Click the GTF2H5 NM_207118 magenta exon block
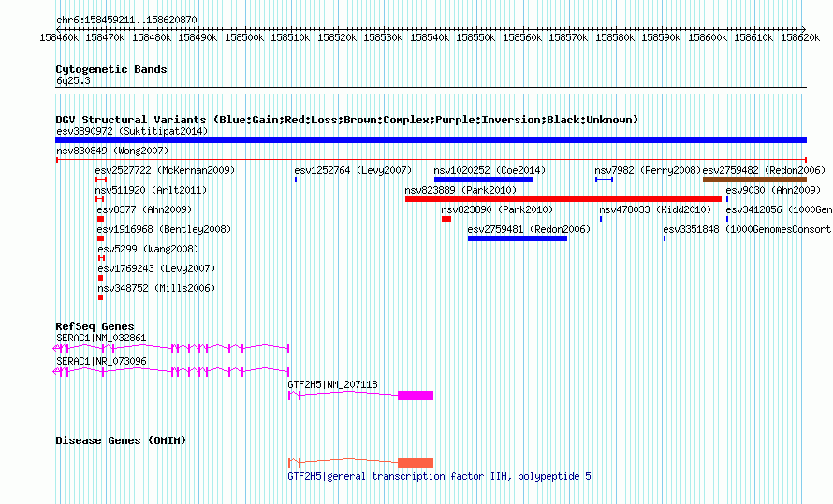This screenshot has width=833, height=504. coord(416,396)
